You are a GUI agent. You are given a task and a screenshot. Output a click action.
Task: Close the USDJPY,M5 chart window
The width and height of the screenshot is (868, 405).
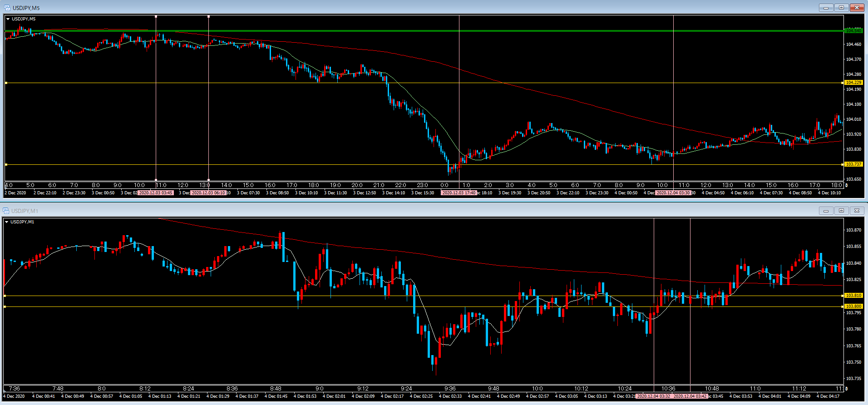coord(857,8)
